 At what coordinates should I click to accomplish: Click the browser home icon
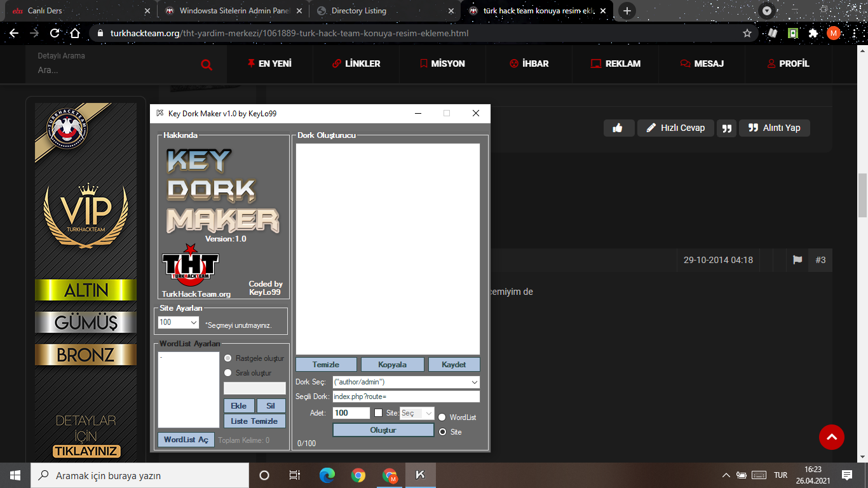tap(75, 33)
